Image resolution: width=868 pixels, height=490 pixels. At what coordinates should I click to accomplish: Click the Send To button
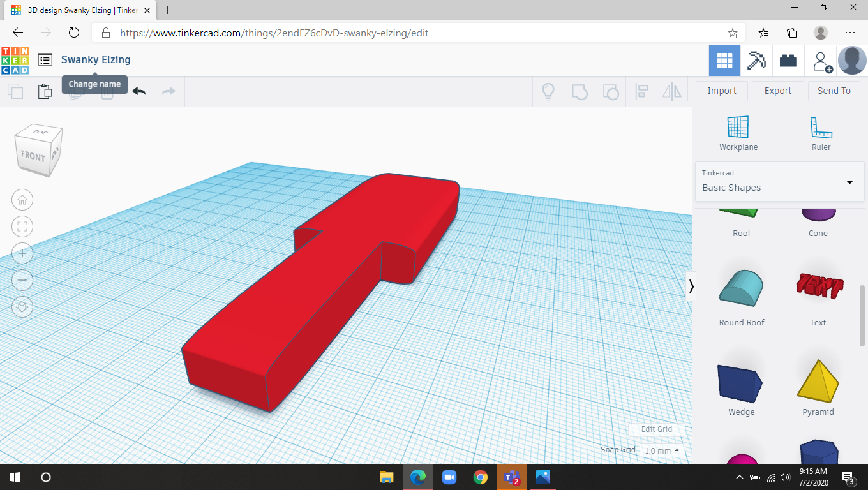[x=834, y=91]
